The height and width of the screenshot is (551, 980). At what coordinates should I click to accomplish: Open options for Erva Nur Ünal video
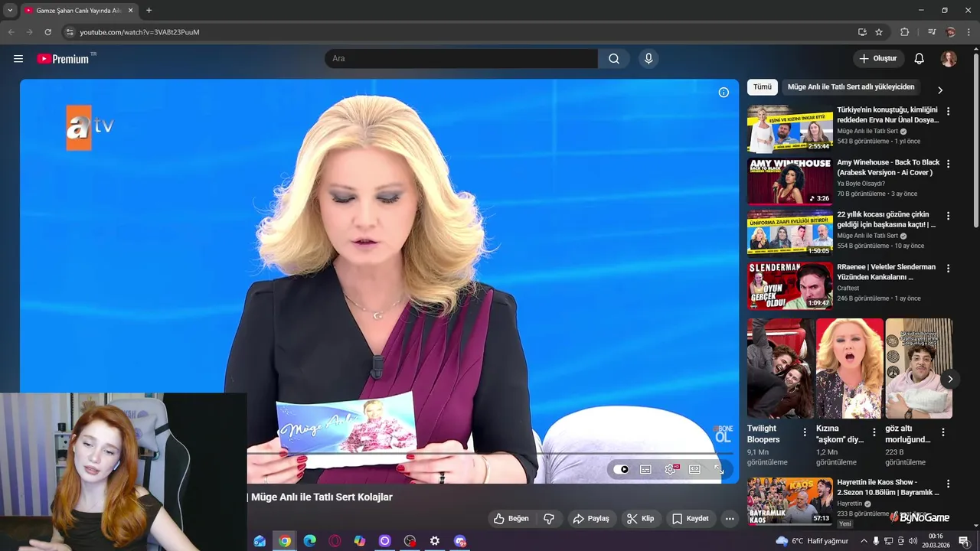[948, 111]
